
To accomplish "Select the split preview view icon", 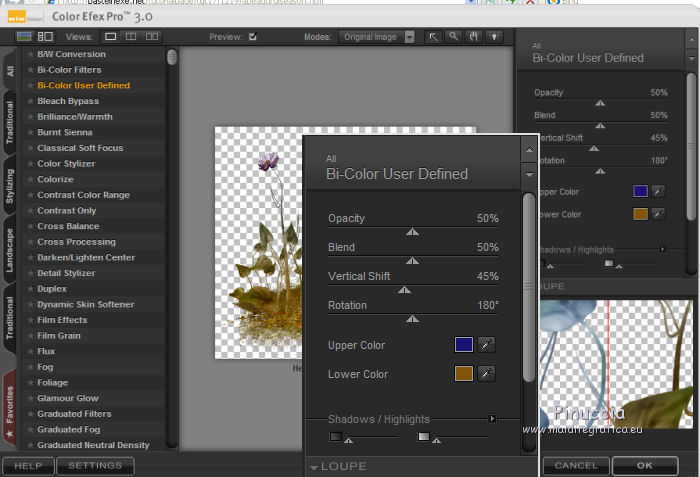I will tap(131, 37).
